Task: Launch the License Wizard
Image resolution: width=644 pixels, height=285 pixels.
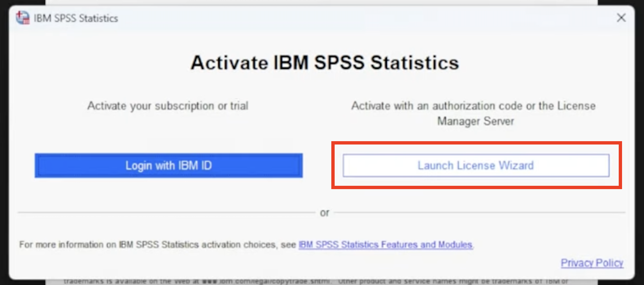Action: [x=476, y=165]
